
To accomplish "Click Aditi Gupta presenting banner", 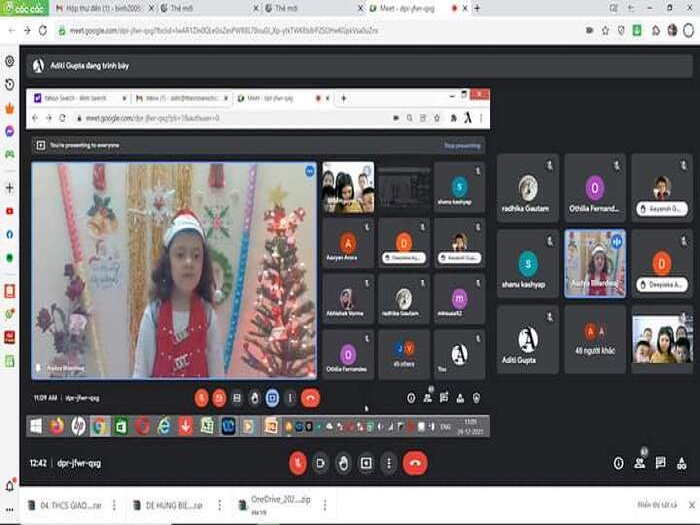I will [x=359, y=66].
